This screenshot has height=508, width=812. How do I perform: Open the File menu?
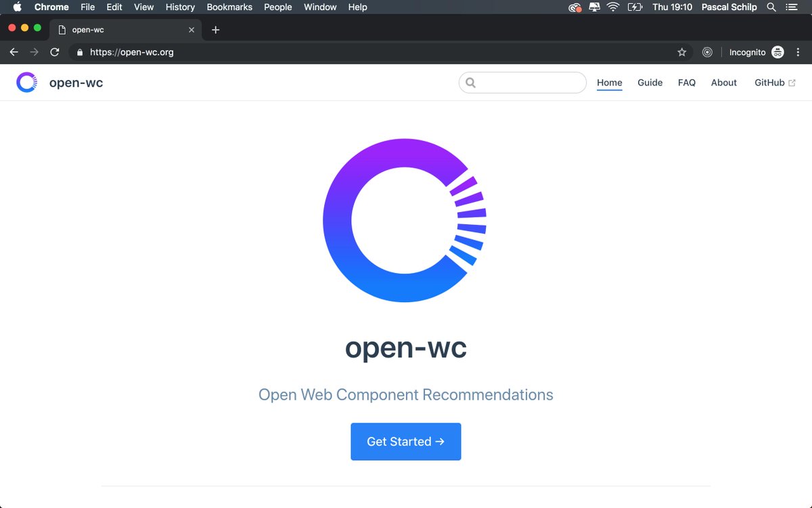(87, 7)
